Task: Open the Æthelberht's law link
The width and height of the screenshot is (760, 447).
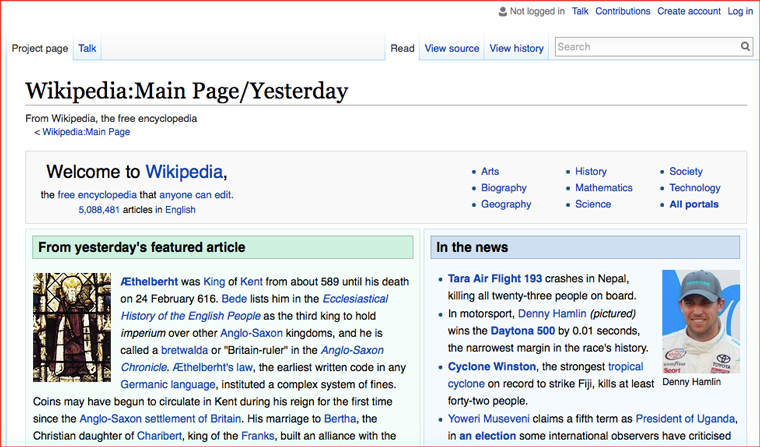Action: coord(213,367)
